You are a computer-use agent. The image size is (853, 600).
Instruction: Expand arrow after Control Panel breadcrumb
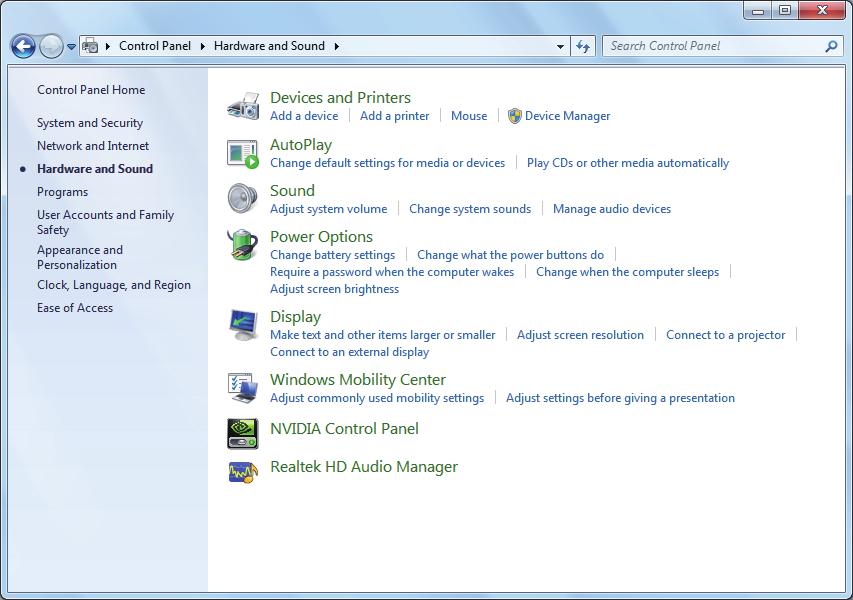click(x=202, y=46)
